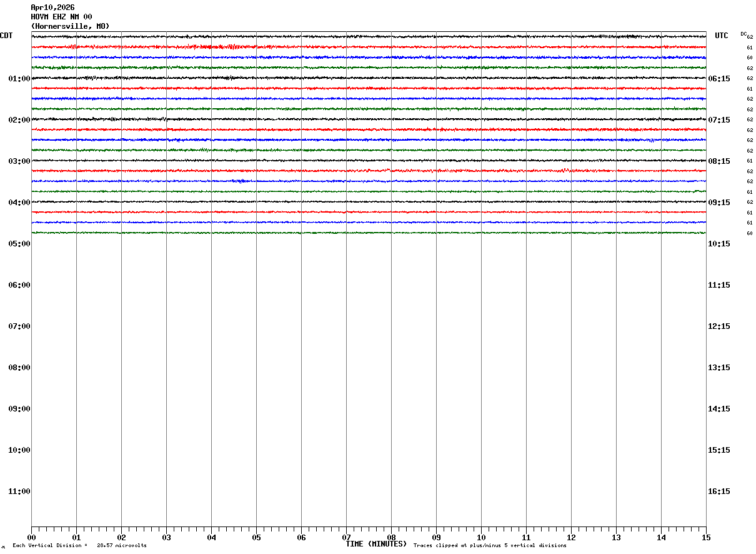Click the 10:15 UTC row label
Viewport: 756px width, 554px height.
tap(719, 244)
